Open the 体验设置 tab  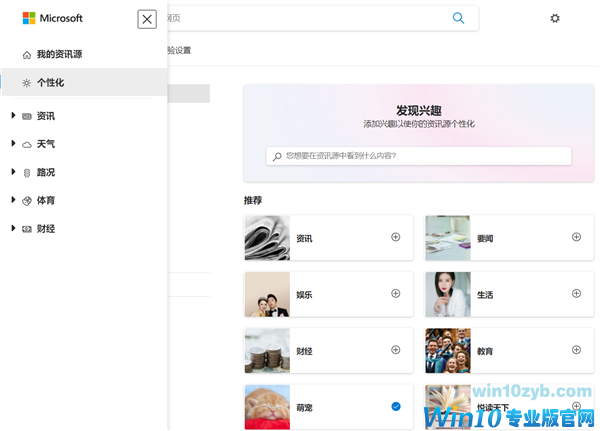point(178,50)
